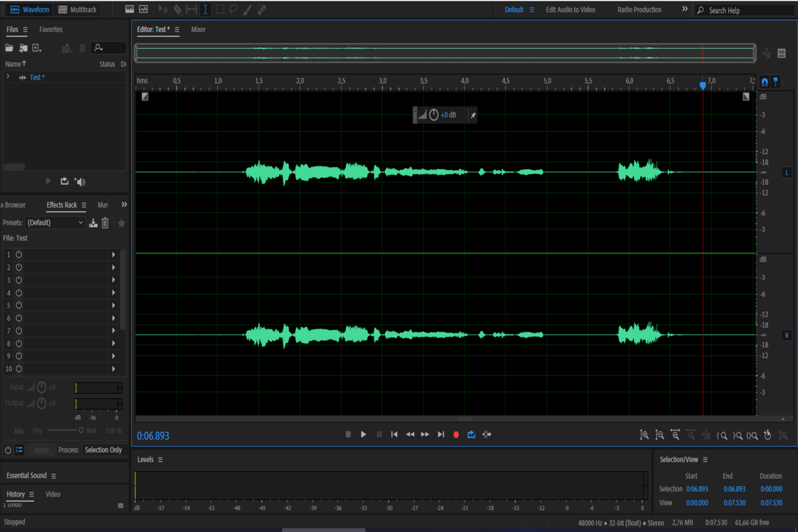Screen dimensions: 798x532
Task: Select the Spot Healing Brush tool
Action: pyautogui.click(x=261, y=10)
